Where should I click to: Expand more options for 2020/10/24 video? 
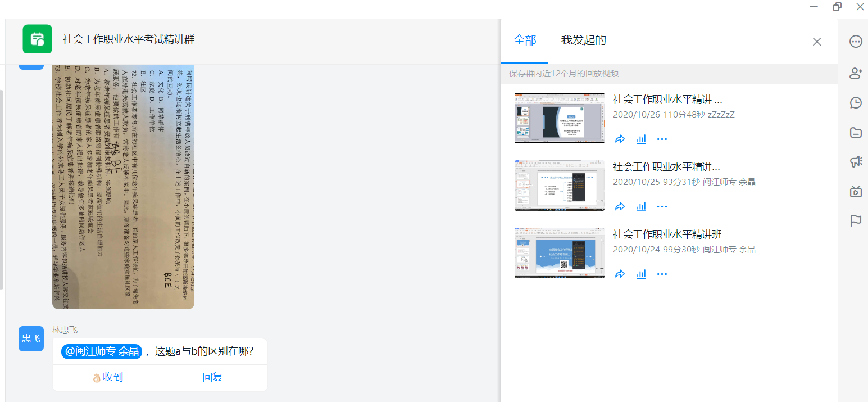(662, 274)
